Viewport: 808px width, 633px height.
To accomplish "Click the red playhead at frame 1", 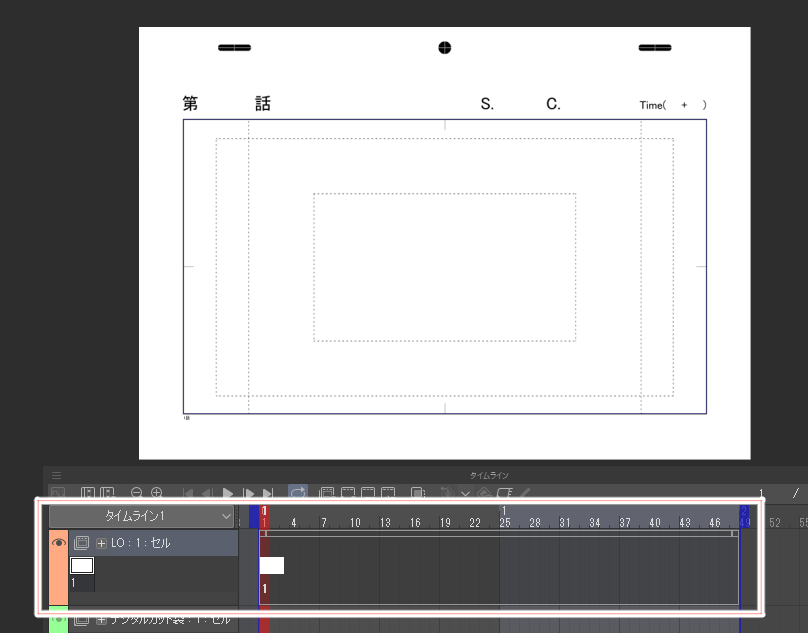I will click(x=264, y=517).
